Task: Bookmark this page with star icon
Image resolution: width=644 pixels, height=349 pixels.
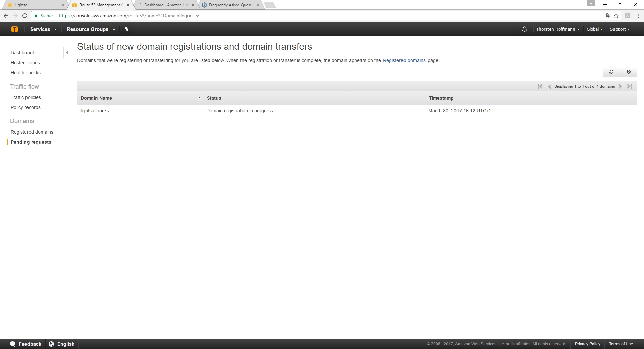Action: click(x=616, y=16)
